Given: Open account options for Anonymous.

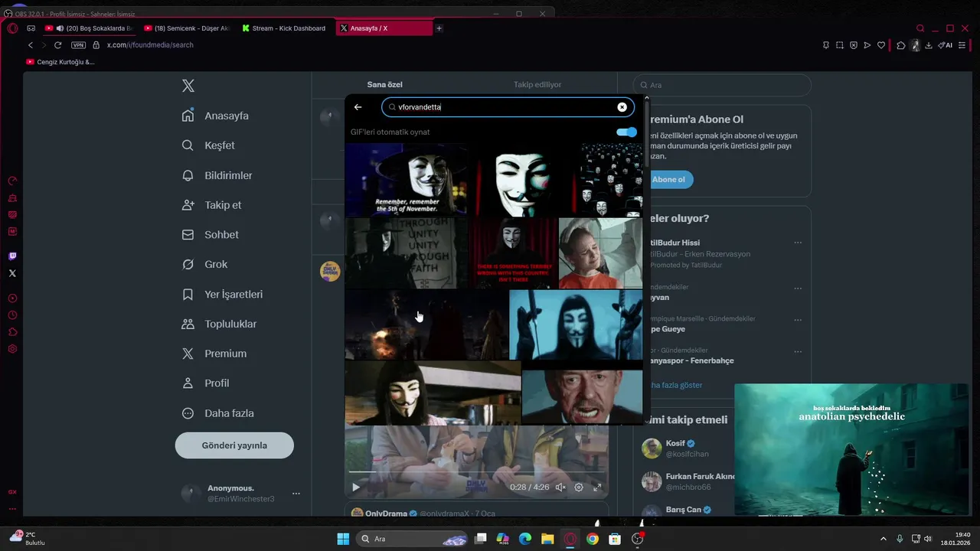Looking at the screenshot, I should point(296,494).
